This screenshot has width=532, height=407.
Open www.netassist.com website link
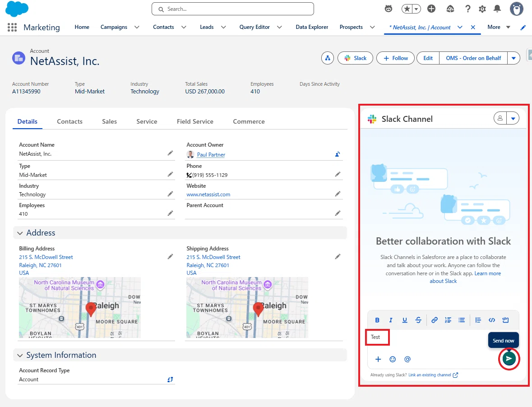tap(208, 194)
